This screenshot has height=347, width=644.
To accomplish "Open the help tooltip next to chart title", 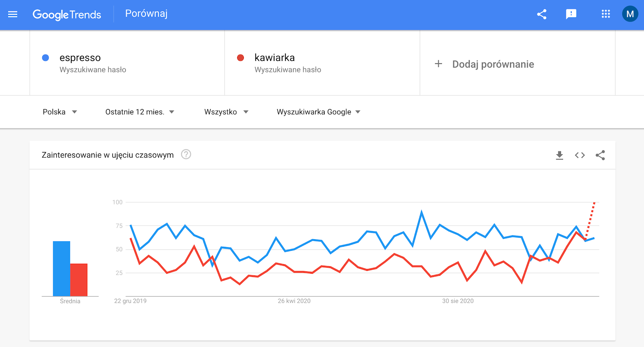I will tap(186, 155).
